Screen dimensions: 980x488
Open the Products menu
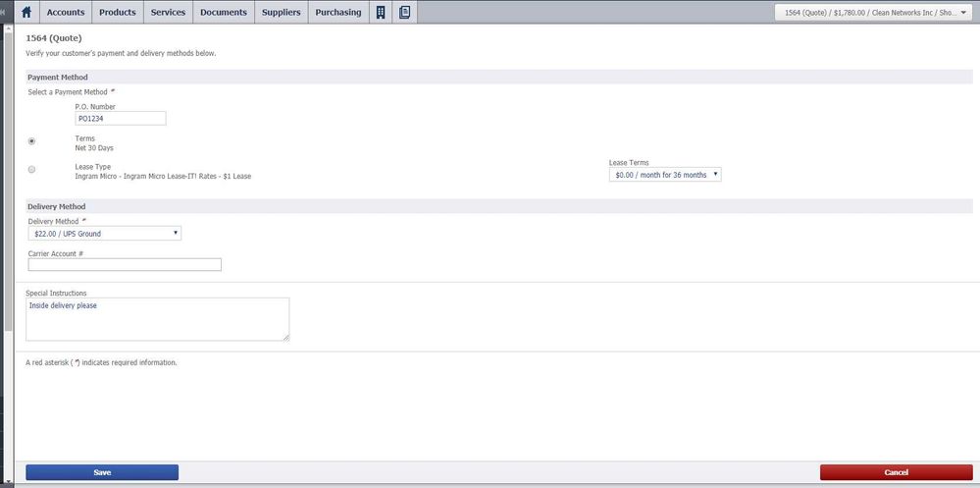click(118, 12)
